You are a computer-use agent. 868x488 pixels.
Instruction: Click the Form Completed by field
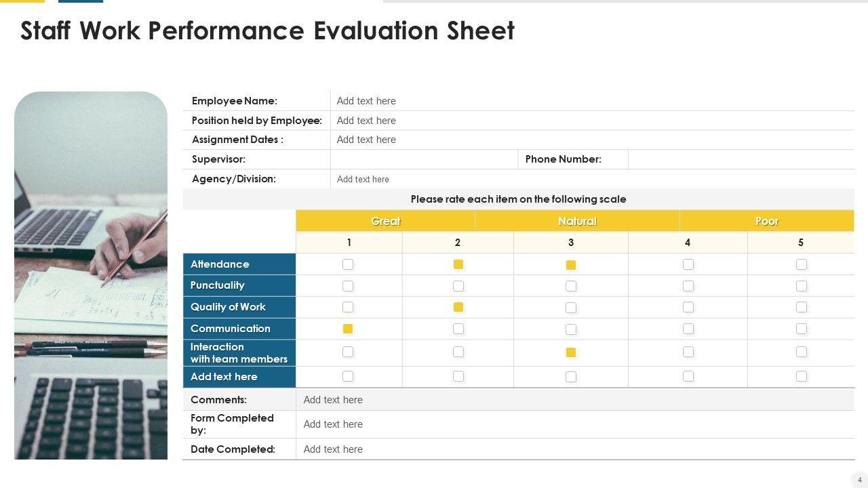point(574,424)
